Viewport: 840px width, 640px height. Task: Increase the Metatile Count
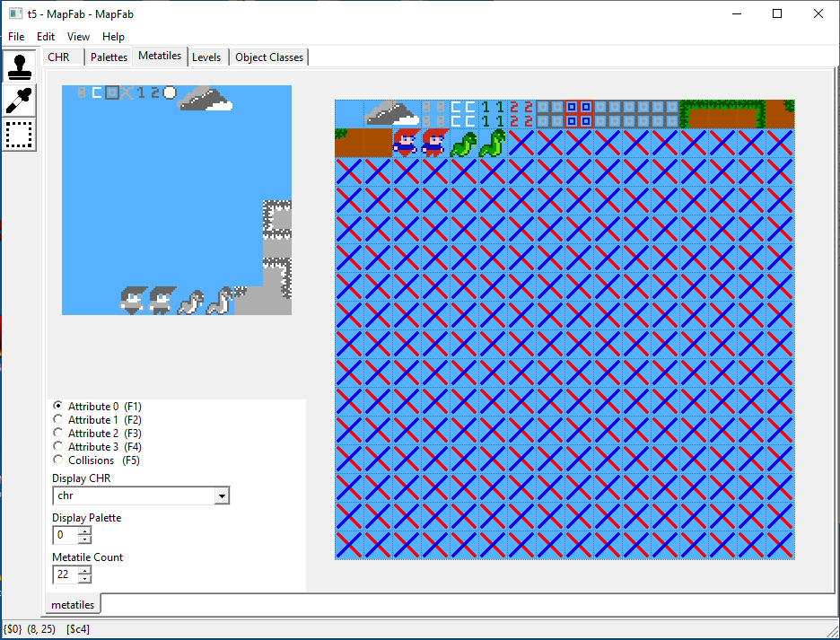click(x=85, y=570)
